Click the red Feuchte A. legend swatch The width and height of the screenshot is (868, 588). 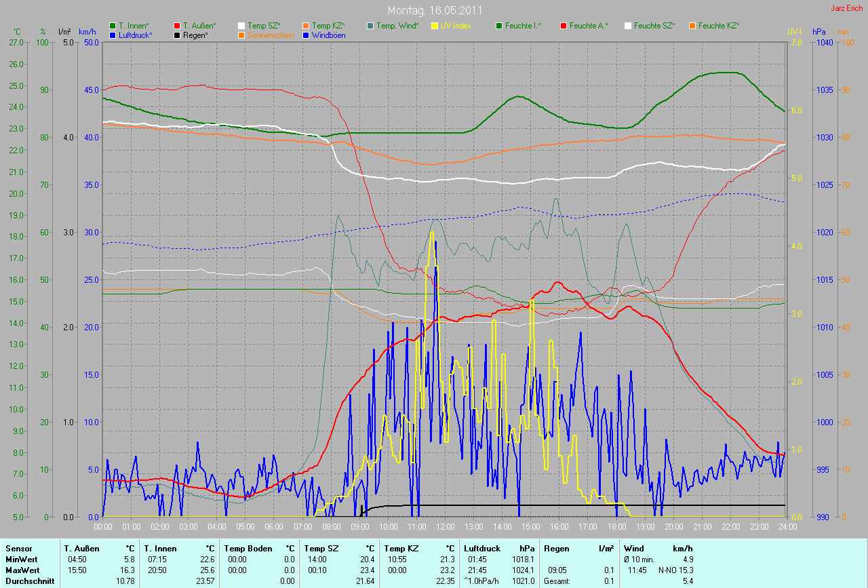(564, 26)
